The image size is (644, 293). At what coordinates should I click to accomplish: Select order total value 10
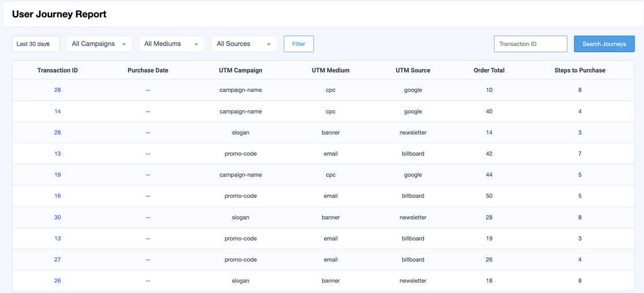(489, 90)
